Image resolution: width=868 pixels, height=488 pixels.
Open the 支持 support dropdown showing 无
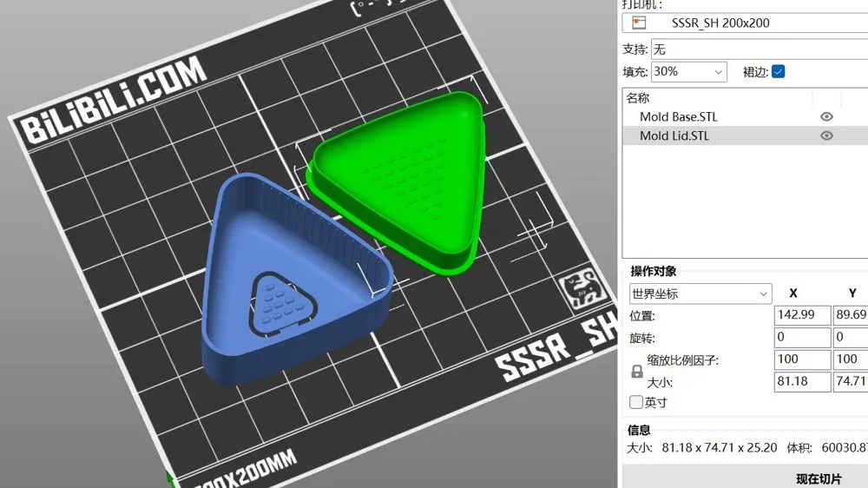[x=759, y=49]
